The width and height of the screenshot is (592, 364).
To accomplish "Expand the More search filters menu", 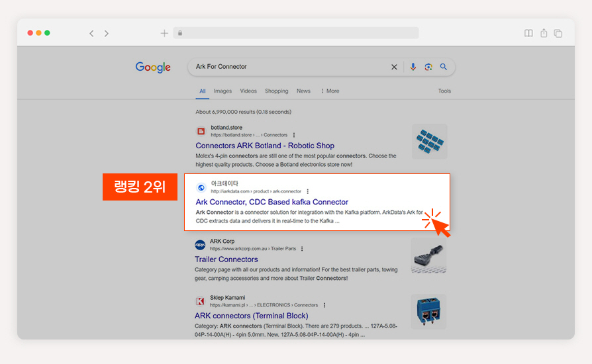I will 330,91.
